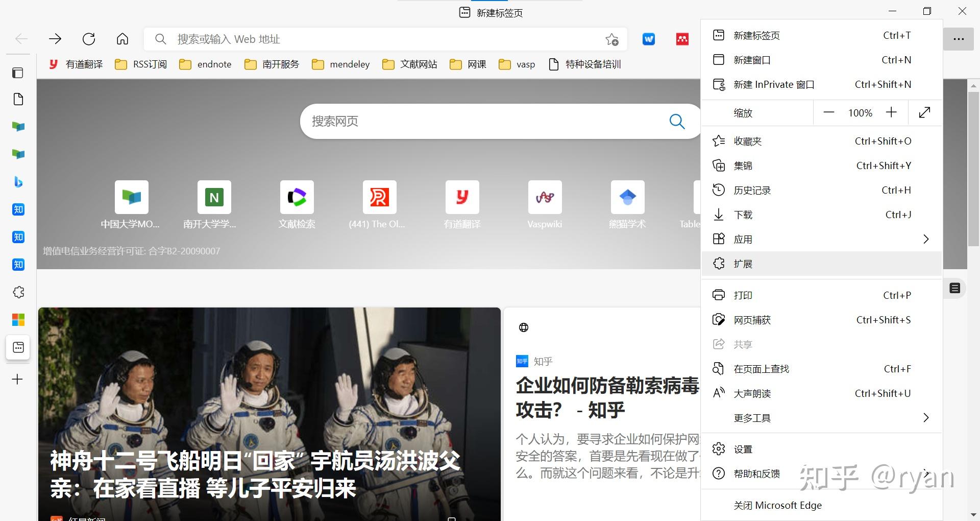Viewport: 980px width, 521px height.
Task: Enter full screen via zoom expand arrow
Action: (924, 112)
